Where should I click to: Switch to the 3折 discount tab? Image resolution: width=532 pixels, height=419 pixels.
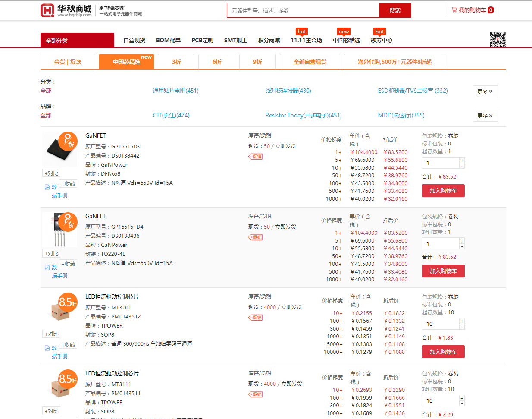point(176,62)
